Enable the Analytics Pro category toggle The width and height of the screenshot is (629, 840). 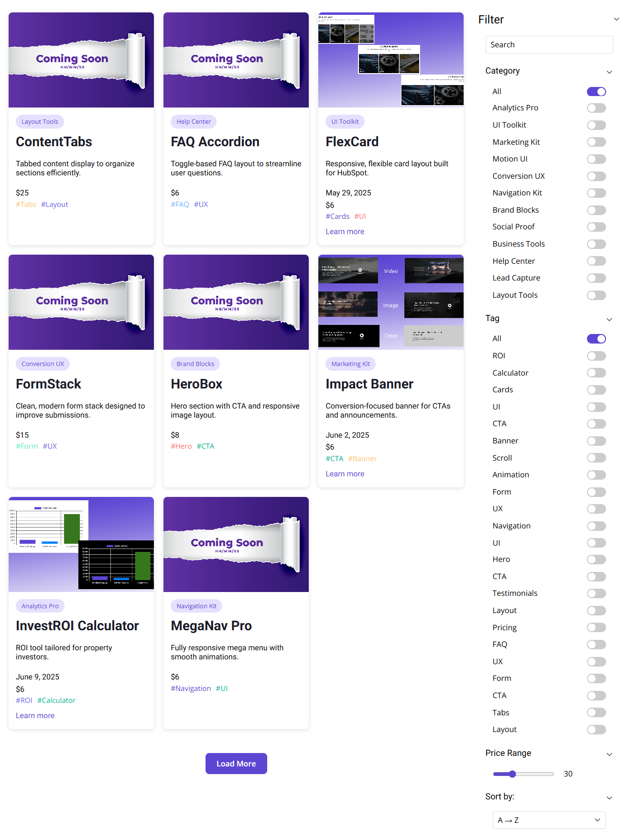[x=596, y=108]
